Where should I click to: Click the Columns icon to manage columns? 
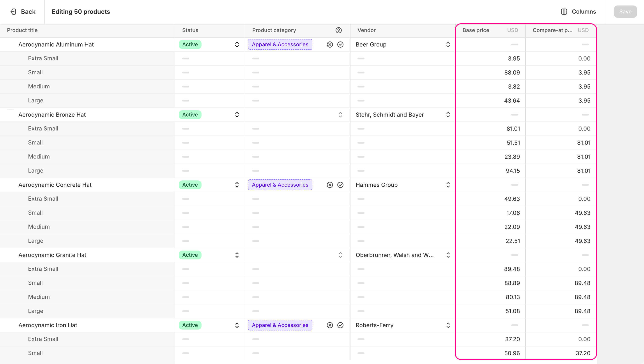coord(565,12)
